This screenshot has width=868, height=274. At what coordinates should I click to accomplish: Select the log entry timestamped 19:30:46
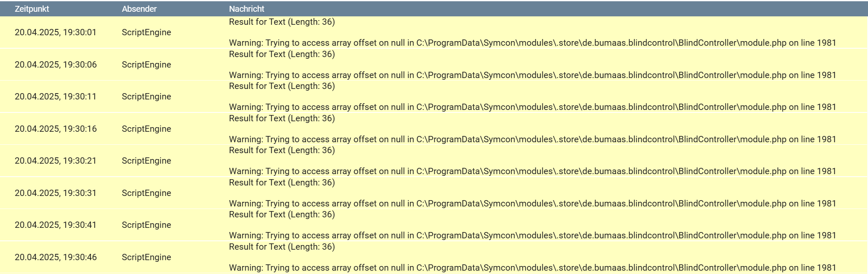(x=434, y=257)
